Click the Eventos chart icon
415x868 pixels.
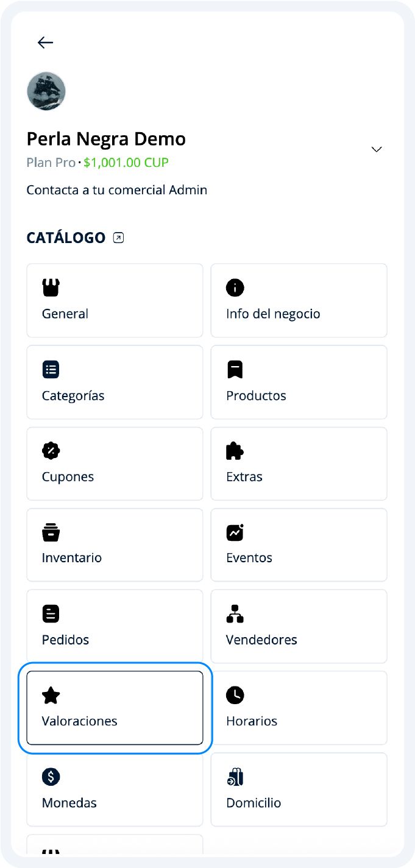tap(235, 532)
